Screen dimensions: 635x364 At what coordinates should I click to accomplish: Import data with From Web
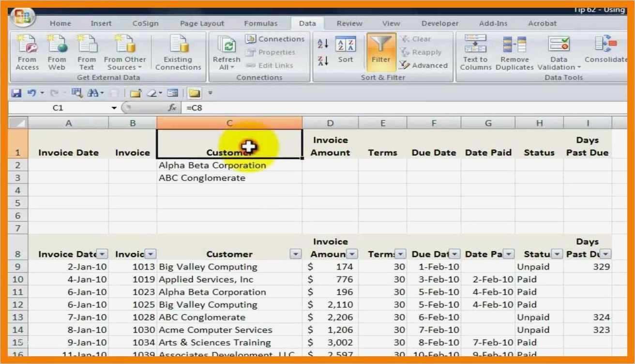click(x=57, y=53)
